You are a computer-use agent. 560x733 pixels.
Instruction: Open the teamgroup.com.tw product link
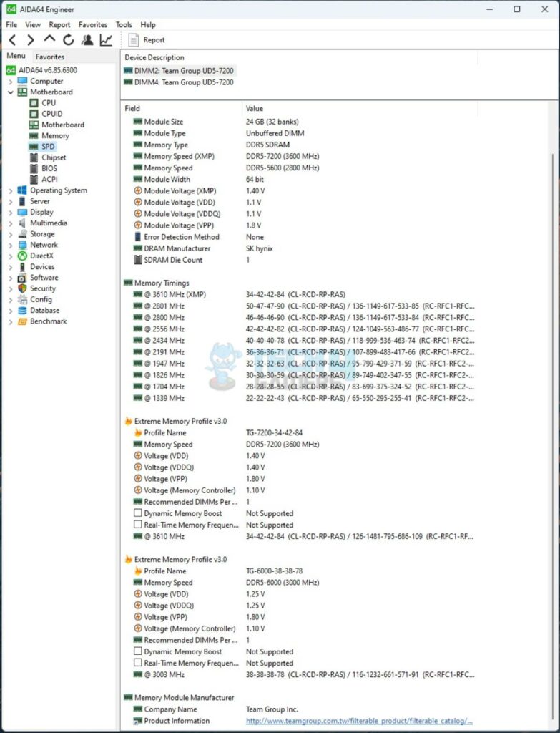pos(359,721)
